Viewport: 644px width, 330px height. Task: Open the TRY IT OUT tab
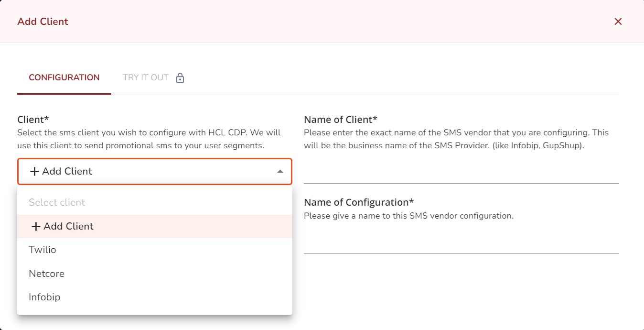click(146, 77)
